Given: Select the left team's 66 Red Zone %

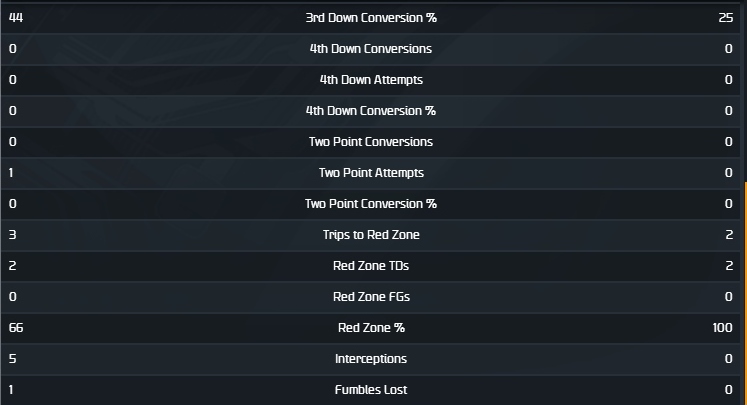Looking at the screenshot, I should pos(15,327).
